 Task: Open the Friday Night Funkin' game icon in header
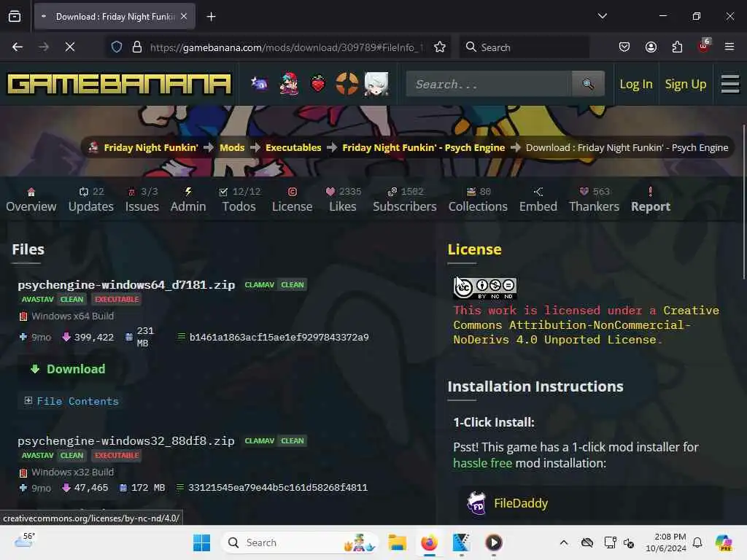(289, 85)
